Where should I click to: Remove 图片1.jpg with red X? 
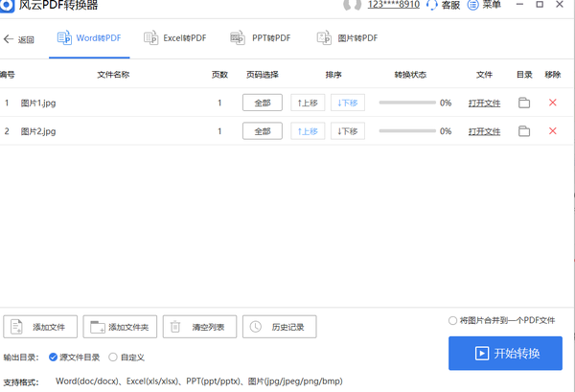coord(553,103)
